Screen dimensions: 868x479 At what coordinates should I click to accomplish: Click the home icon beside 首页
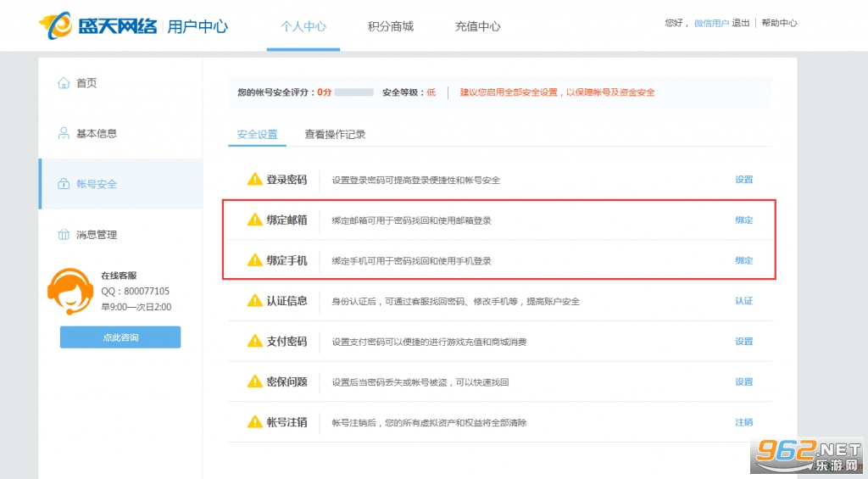click(64, 83)
